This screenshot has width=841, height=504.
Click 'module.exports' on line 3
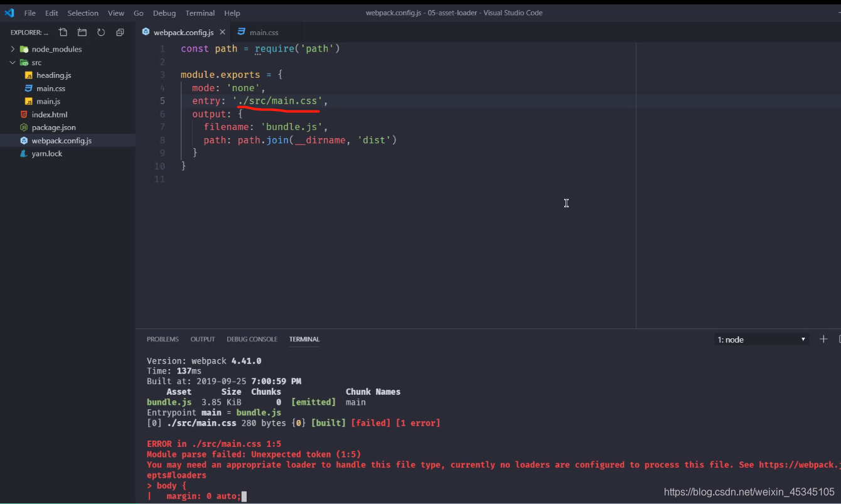(220, 75)
